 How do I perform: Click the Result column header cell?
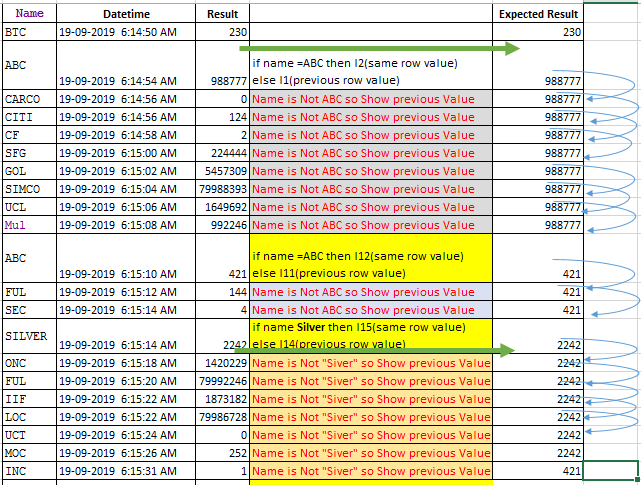pyautogui.click(x=222, y=13)
